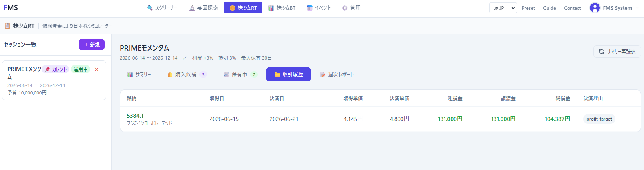Open the スクリーナー menu item
The height and width of the screenshot is (170, 644).
click(x=162, y=8)
